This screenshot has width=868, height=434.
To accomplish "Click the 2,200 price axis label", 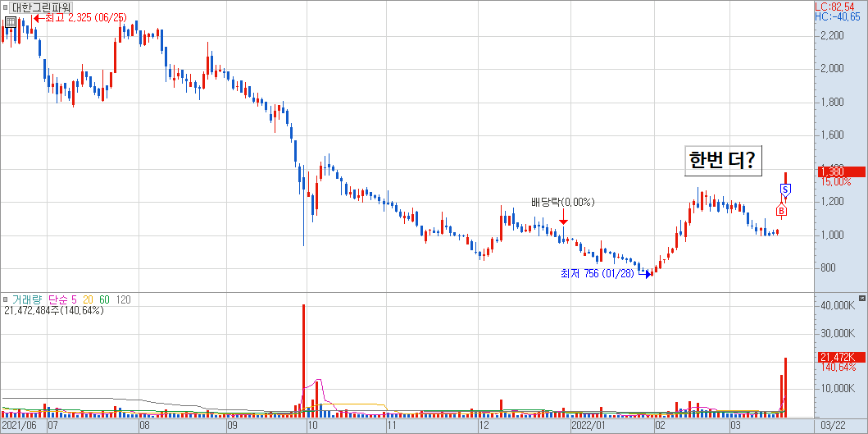I will click(x=833, y=35).
